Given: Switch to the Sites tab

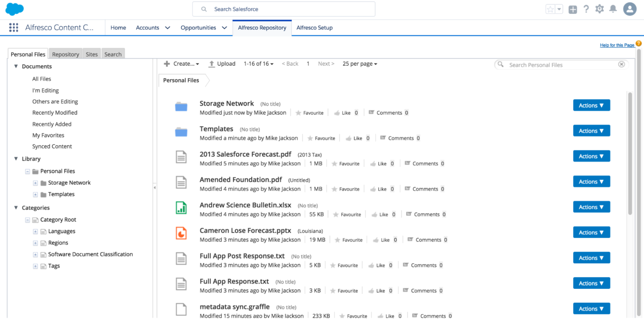Looking at the screenshot, I should coord(92,54).
